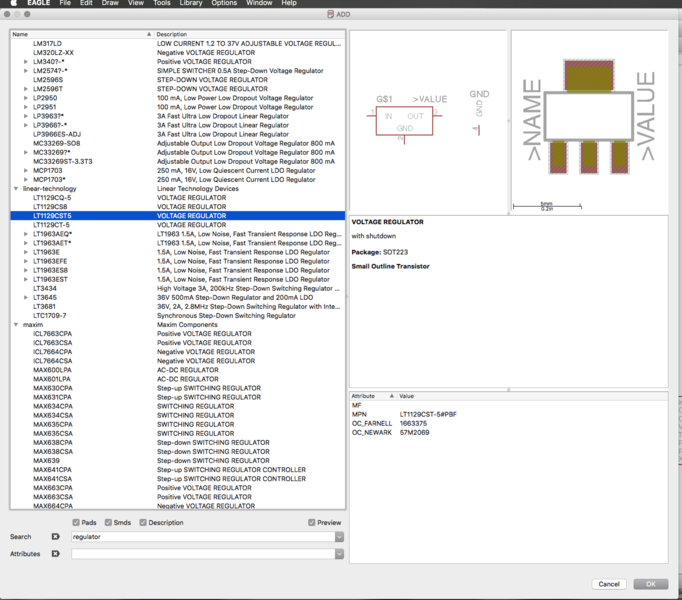
Task: Collapse the maxim library tree
Action: (x=16, y=325)
